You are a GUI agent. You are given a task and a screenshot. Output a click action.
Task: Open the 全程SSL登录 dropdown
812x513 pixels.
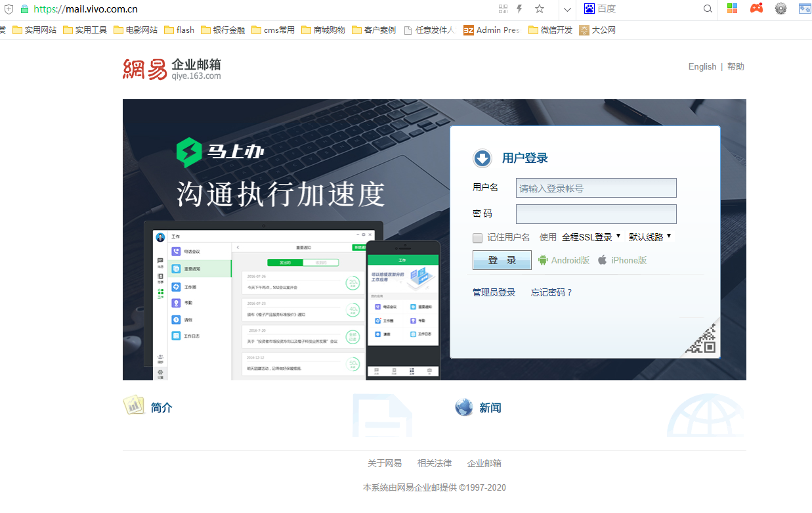pyautogui.click(x=591, y=237)
